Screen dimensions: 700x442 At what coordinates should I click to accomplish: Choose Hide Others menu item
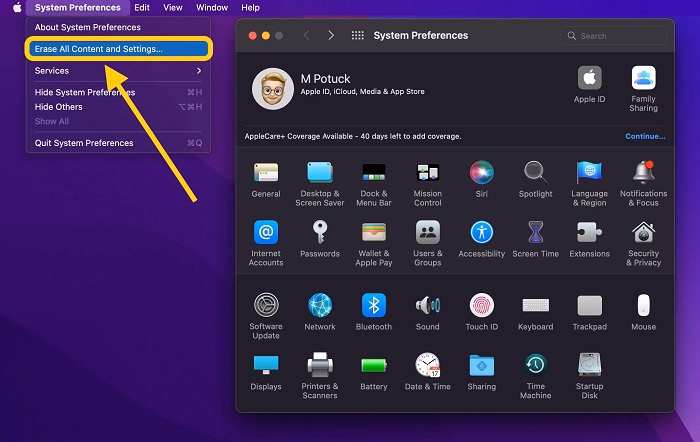coord(118,107)
